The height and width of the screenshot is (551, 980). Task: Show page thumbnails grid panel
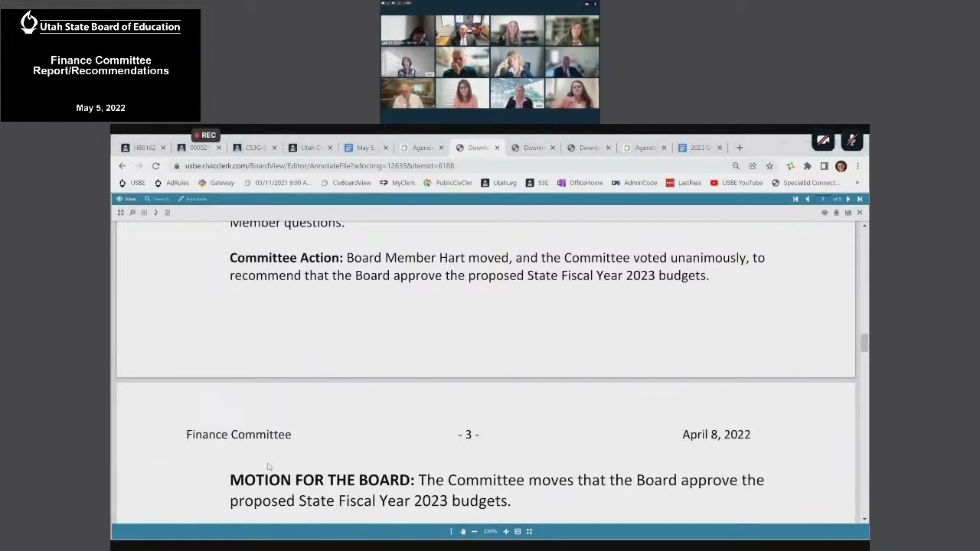120,213
